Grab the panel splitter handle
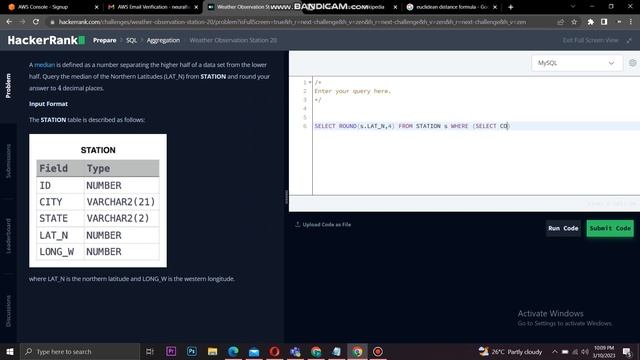This screenshot has width=640, height=360. (286, 197)
